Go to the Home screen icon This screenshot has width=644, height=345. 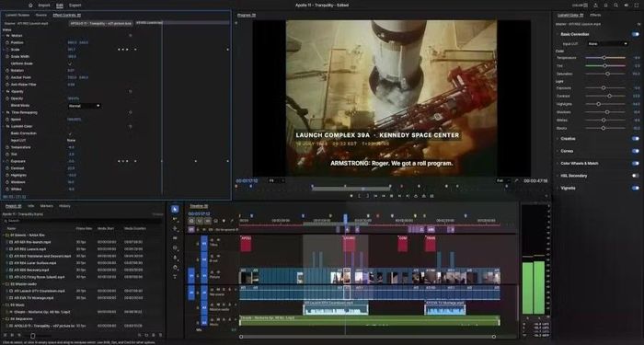tap(30, 6)
